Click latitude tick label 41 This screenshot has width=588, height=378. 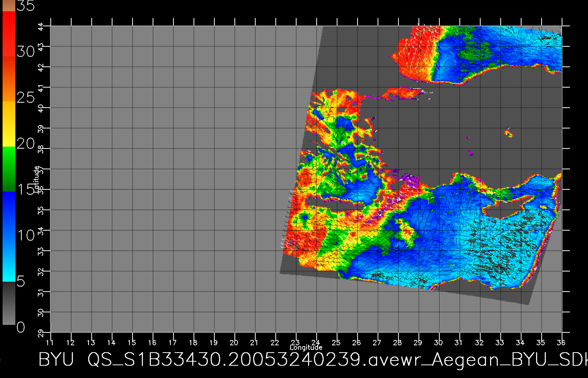pyautogui.click(x=41, y=88)
